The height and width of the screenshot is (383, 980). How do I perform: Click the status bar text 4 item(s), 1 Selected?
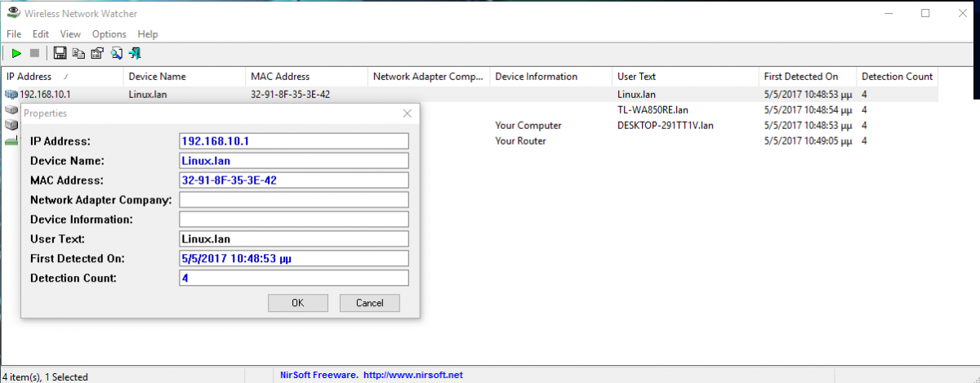coord(45,376)
